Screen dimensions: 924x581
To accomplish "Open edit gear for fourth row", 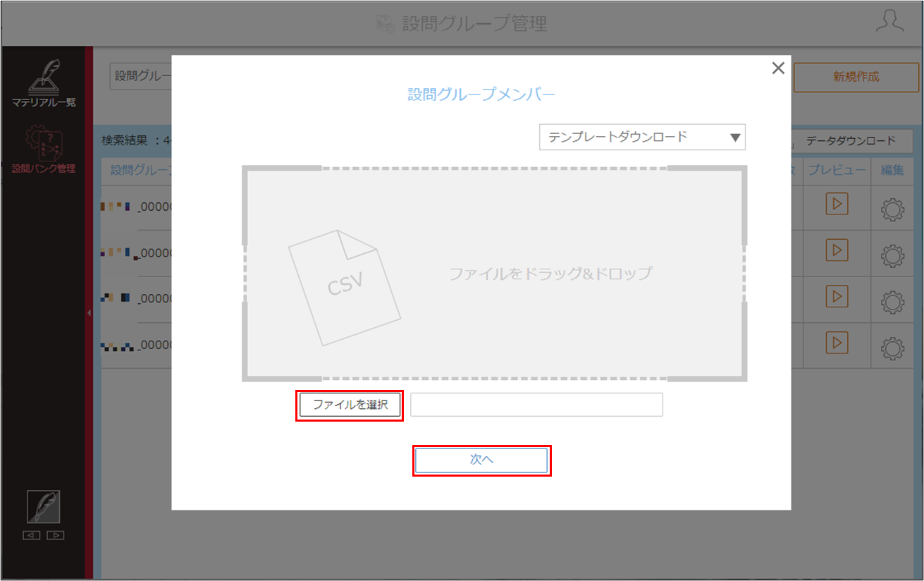I will click(893, 348).
